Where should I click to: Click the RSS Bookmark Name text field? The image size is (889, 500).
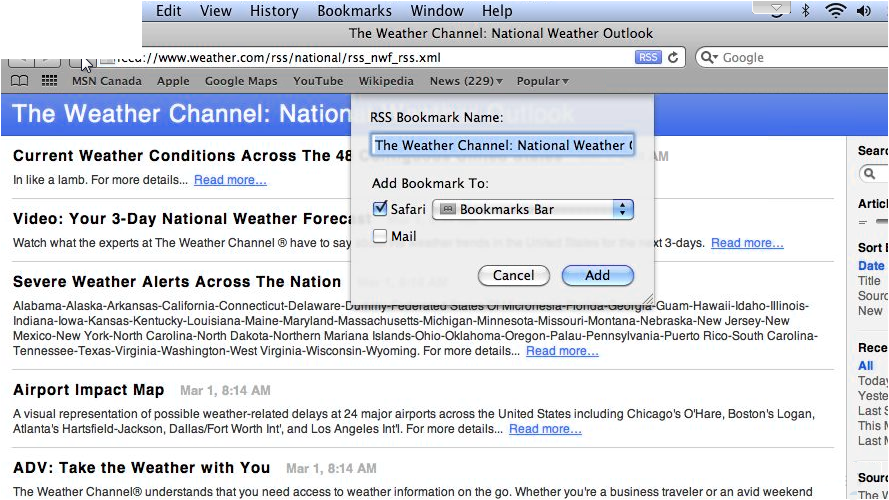point(502,145)
